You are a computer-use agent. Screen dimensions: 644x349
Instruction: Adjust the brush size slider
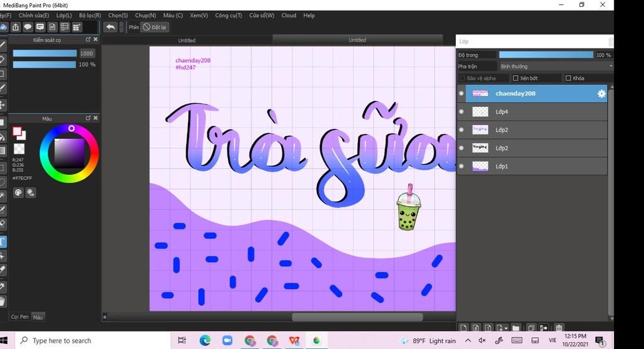[x=45, y=53]
